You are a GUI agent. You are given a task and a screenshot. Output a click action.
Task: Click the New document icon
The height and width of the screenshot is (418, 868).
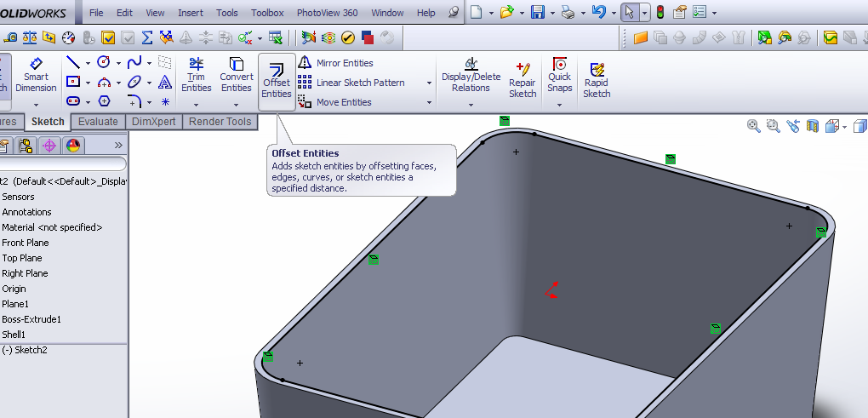(476, 12)
